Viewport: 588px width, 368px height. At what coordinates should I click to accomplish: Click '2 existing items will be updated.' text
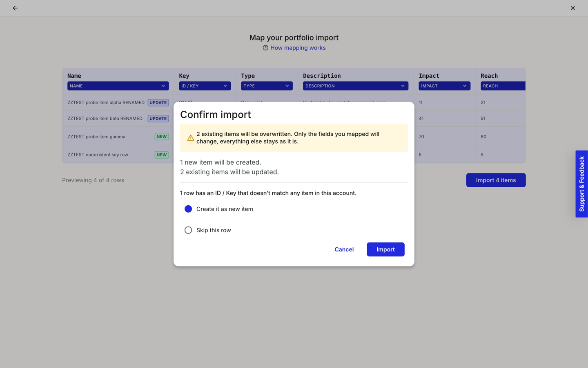point(229,172)
